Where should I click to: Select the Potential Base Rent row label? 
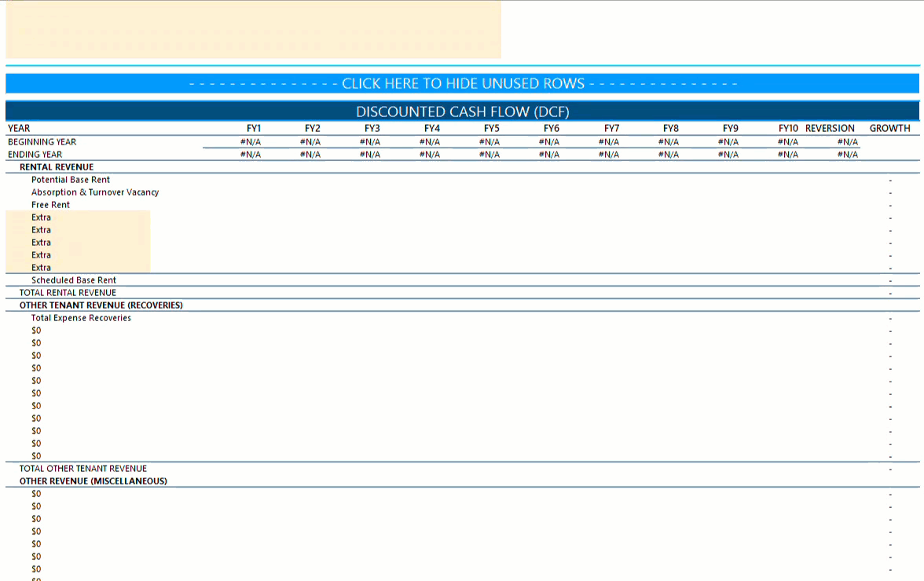coord(71,180)
